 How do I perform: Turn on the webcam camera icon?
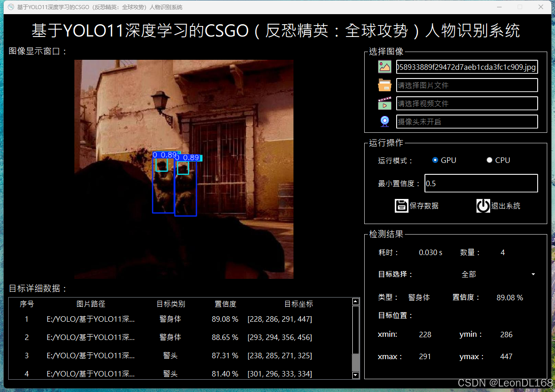coord(385,121)
